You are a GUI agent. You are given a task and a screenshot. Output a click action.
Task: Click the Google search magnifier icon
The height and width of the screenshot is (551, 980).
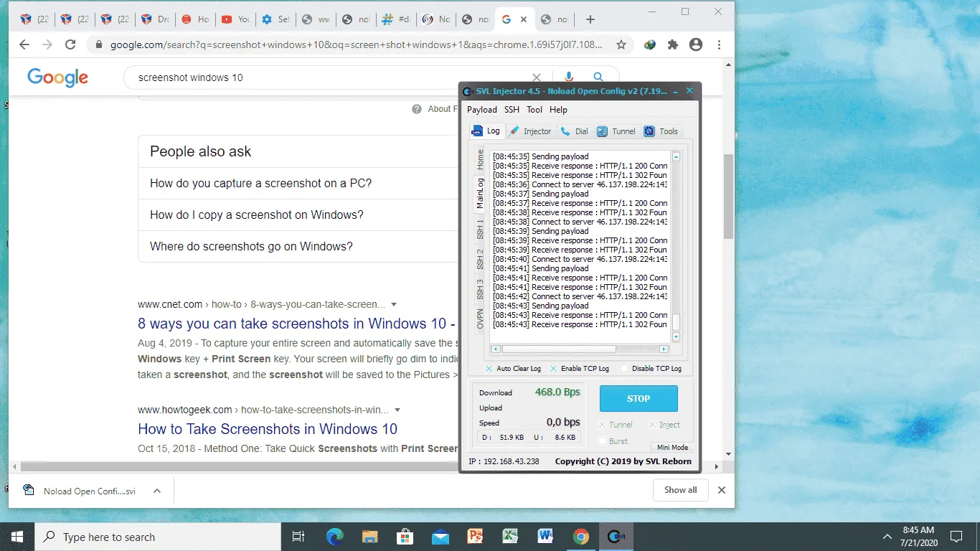pyautogui.click(x=598, y=77)
